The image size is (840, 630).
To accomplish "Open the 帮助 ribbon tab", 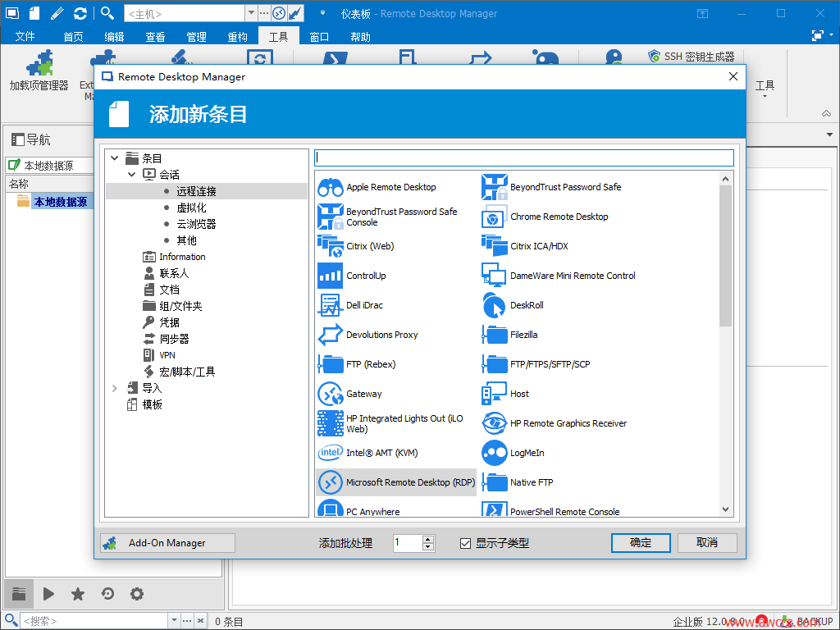I will 361,36.
